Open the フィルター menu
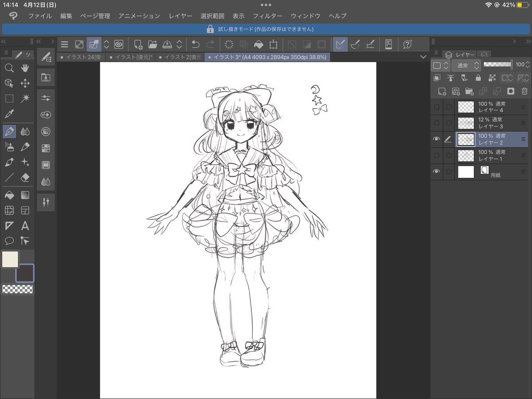Image resolution: width=532 pixels, height=399 pixels. point(267,16)
